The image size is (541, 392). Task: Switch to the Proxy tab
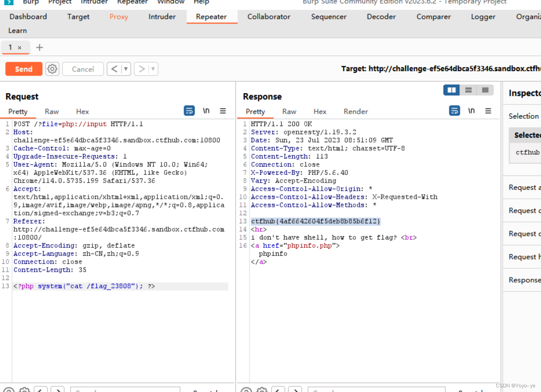(x=119, y=17)
